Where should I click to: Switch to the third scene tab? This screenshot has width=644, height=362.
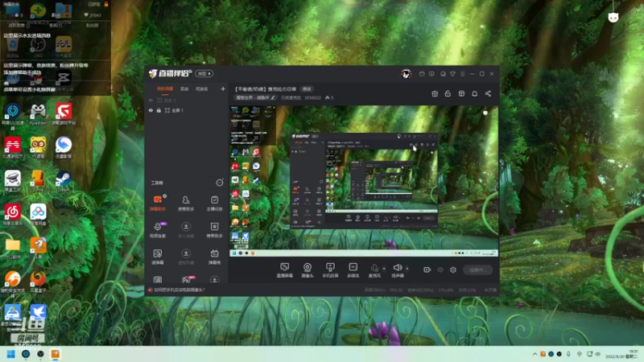(202, 89)
